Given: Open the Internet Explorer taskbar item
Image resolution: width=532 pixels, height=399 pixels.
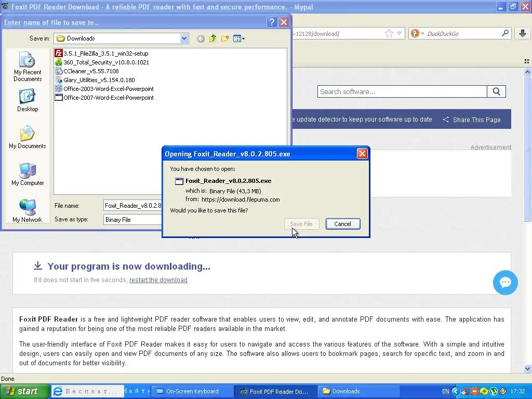Looking at the screenshot, I should (x=88, y=391).
